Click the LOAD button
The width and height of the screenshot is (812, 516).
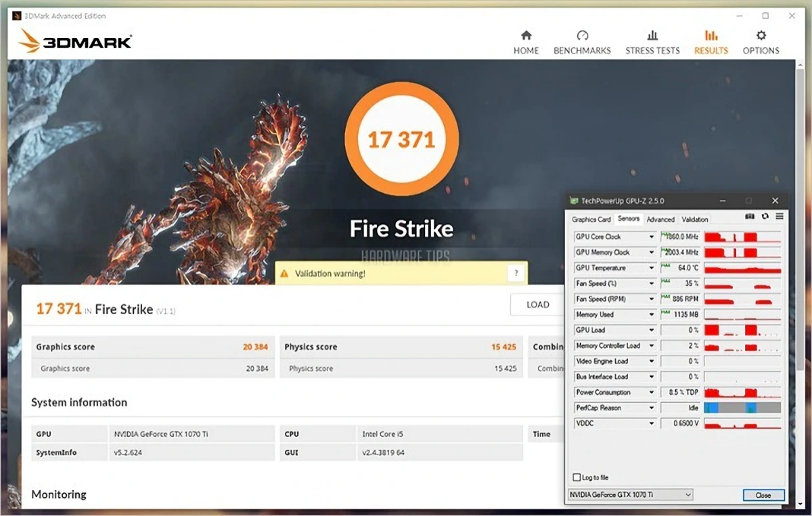point(538,305)
